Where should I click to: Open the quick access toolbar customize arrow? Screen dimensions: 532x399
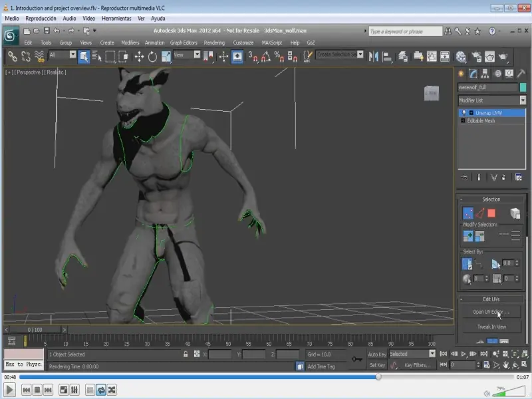point(94,31)
